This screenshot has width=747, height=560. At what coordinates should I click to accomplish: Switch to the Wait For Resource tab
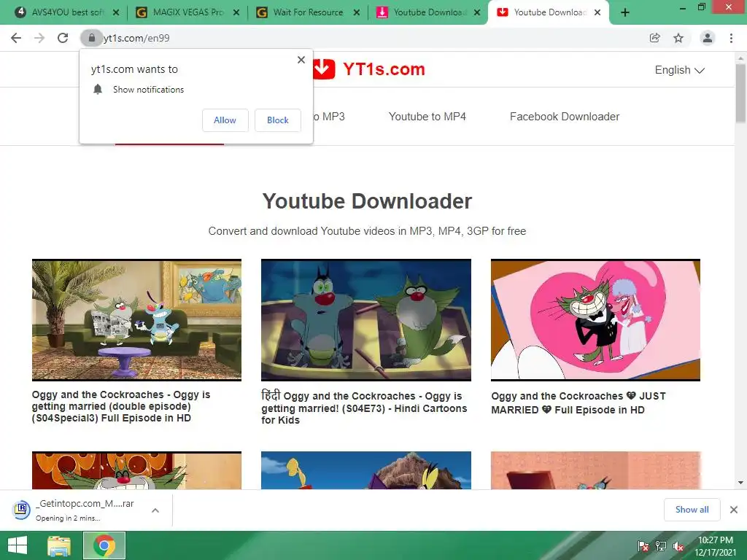pyautogui.click(x=308, y=13)
